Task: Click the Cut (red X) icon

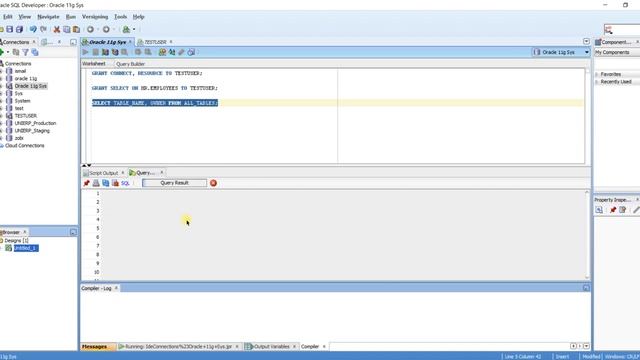Action: pyautogui.click(x=57, y=29)
